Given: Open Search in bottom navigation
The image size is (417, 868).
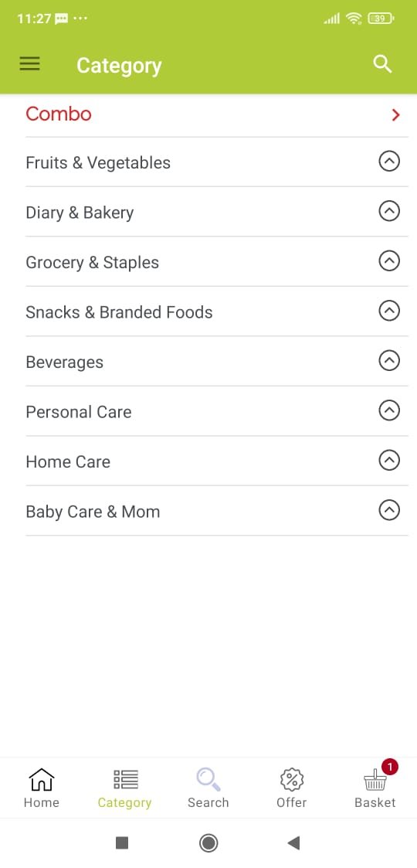Looking at the screenshot, I should click(x=208, y=788).
